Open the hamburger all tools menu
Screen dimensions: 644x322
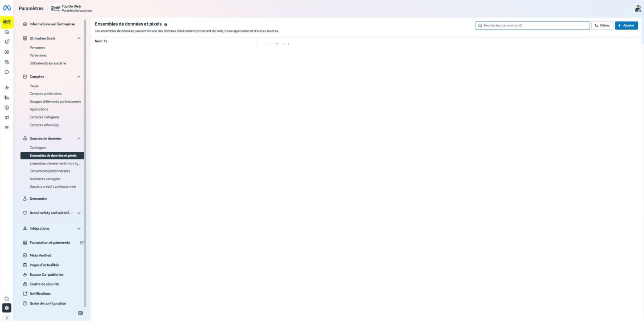pyautogui.click(x=6, y=128)
